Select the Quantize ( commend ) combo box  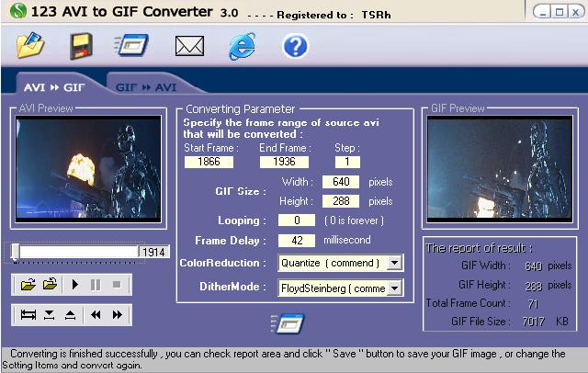click(x=341, y=263)
